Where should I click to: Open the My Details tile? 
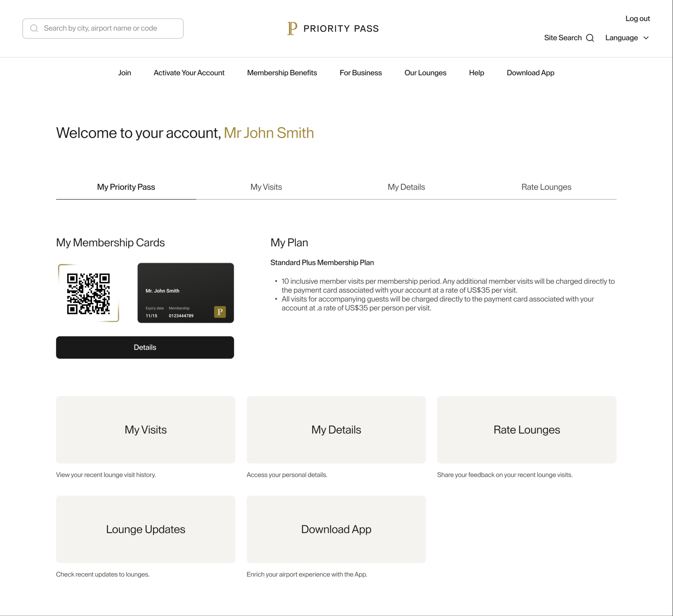click(x=336, y=430)
